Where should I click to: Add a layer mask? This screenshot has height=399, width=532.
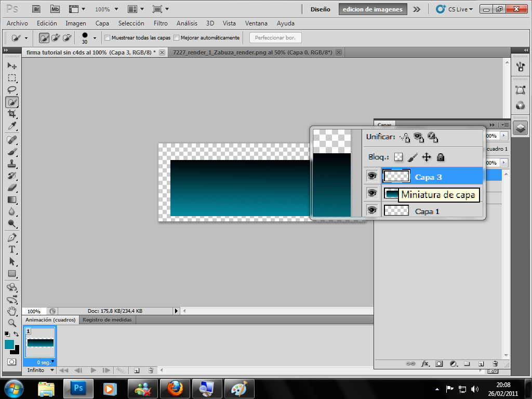tap(439, 364)
